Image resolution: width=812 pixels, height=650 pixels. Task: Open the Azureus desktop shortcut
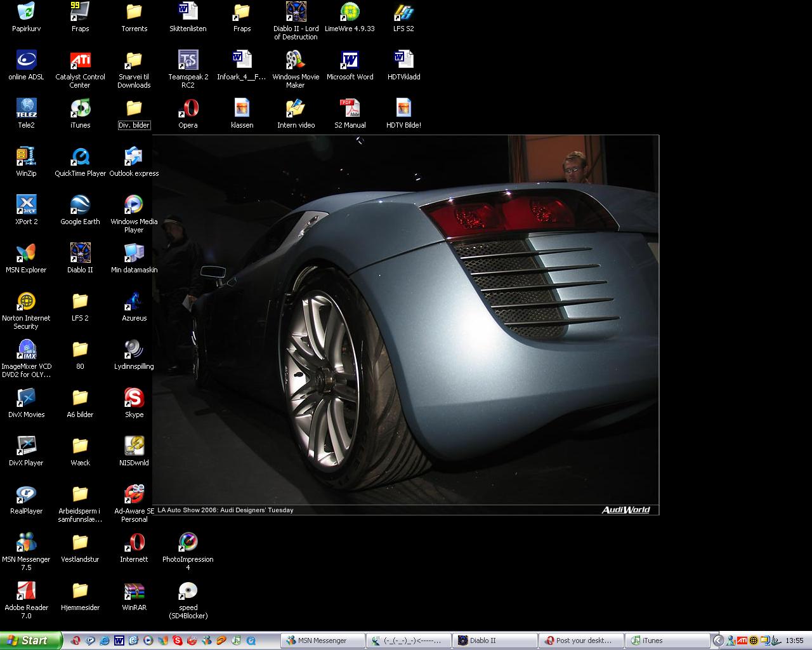tap(134, 302)
